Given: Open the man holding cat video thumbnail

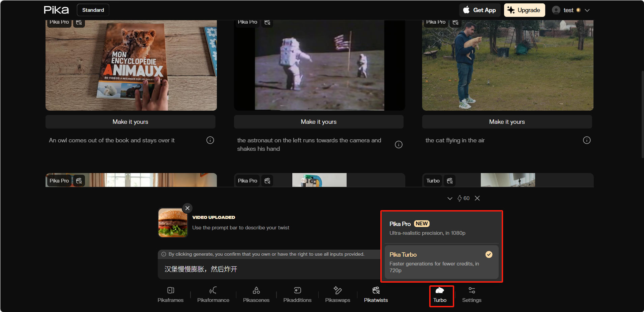Looking at the screenshot, I should tap(508, 65).
